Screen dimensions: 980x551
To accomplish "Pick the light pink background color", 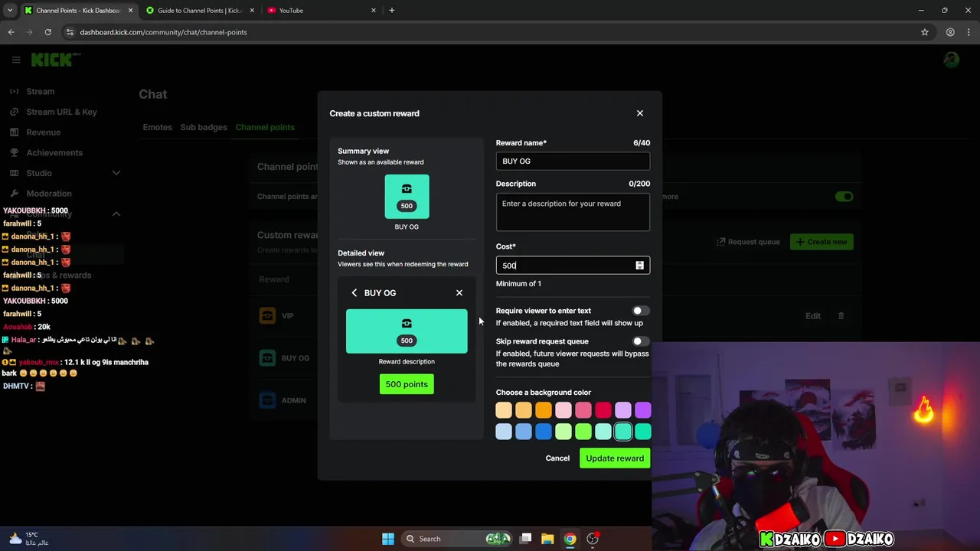I will pos(563,411).
